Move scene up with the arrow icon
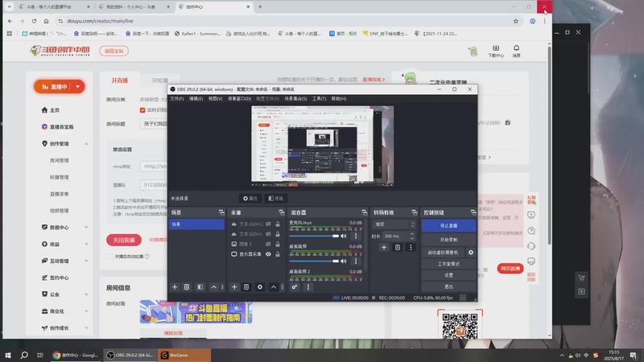Screen dimensions: 644x362 pos(213,287)
